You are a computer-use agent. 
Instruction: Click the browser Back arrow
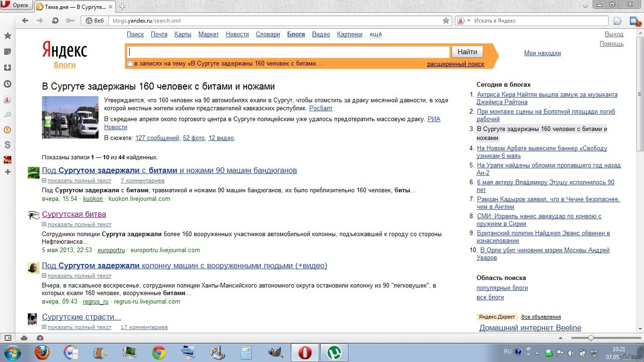(x=25, y=21)
